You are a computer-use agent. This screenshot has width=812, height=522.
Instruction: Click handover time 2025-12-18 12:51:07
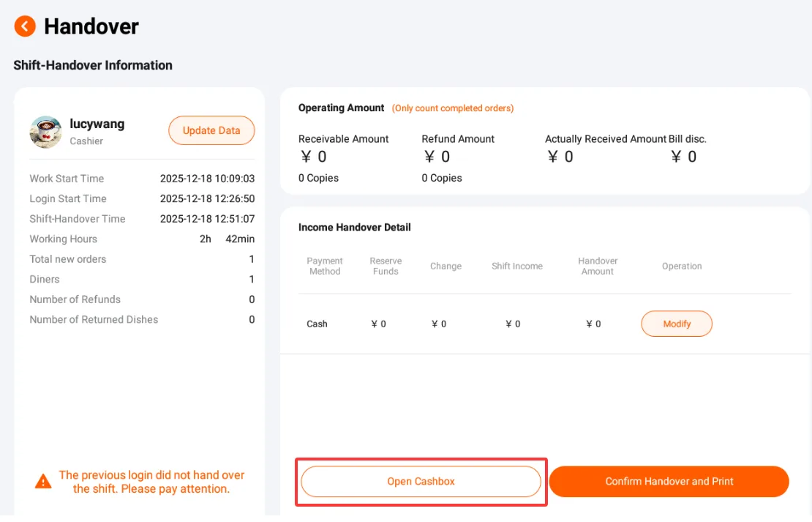pos(207,219)
